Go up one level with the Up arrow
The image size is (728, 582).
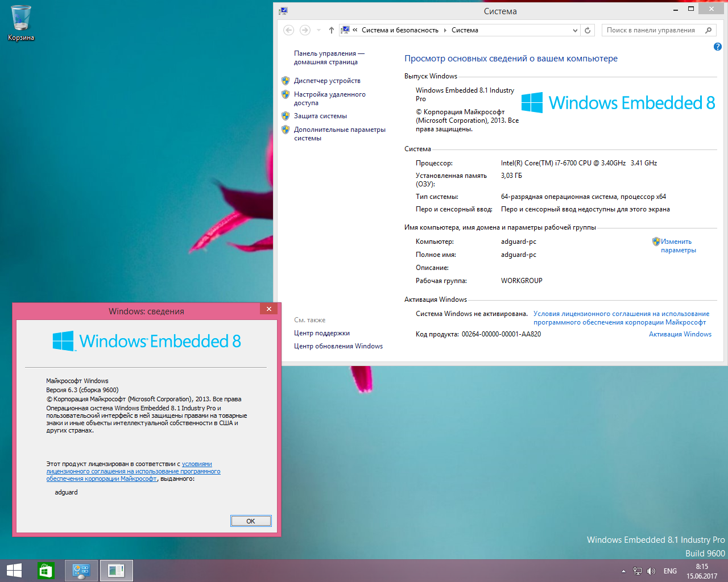(x=332, y=30)
